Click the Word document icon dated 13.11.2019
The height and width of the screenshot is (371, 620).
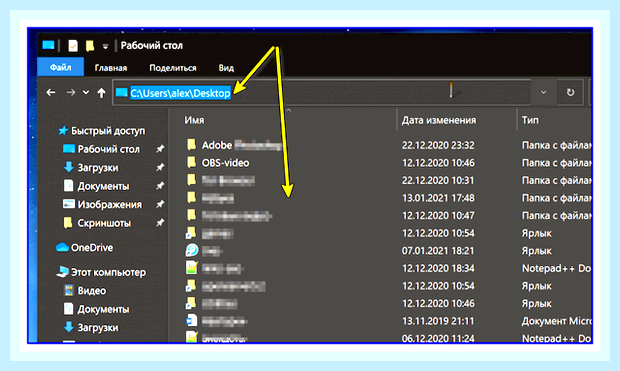192,320
